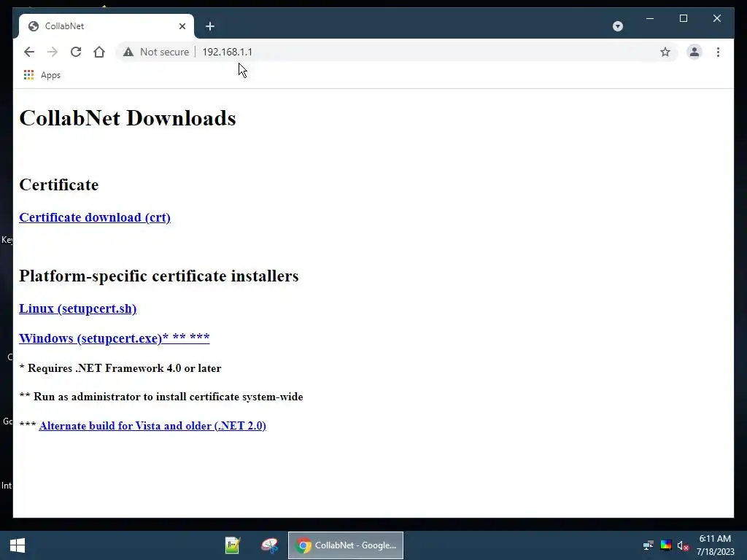View Not secure site information warning
The height and width of the screenshot is (560, 747).
point(156,52)
